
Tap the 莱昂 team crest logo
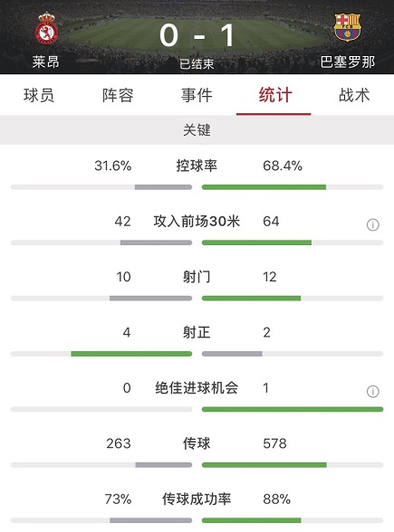point(46,29)
